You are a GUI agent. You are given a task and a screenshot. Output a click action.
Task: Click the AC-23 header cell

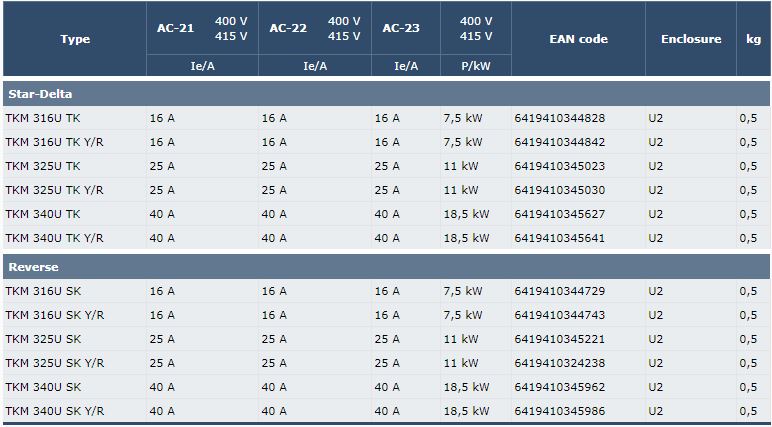coord(406,28)
